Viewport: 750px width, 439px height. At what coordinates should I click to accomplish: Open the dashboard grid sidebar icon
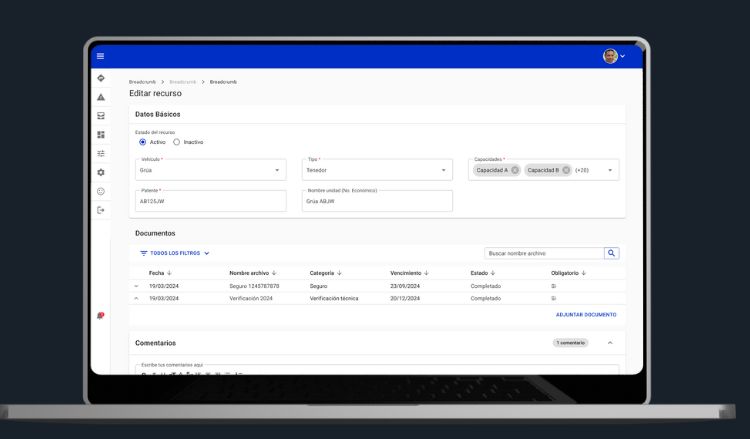point(101,134)
